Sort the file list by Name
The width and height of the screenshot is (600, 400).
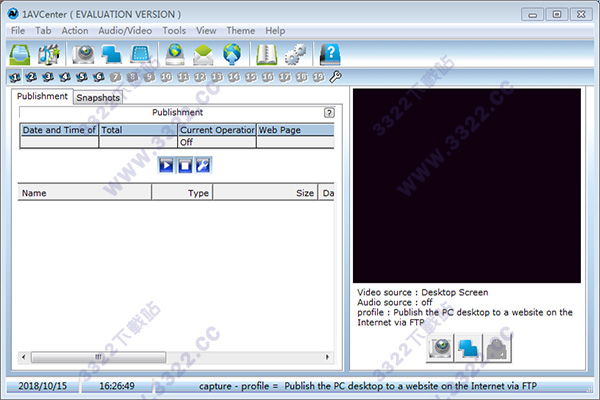85,193
